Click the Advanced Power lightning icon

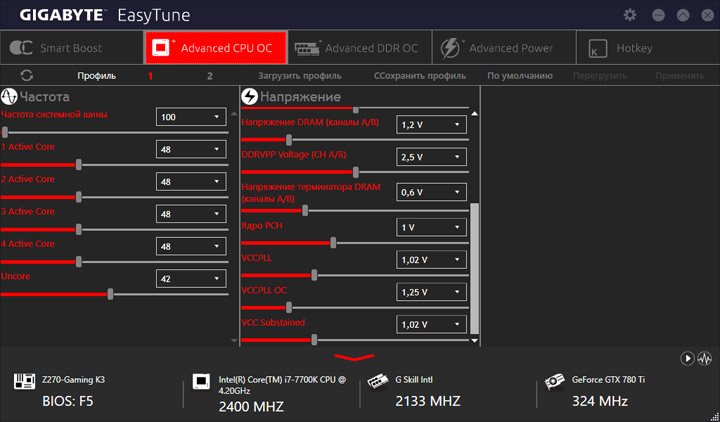pyautogui.click(x=451, y=48)
